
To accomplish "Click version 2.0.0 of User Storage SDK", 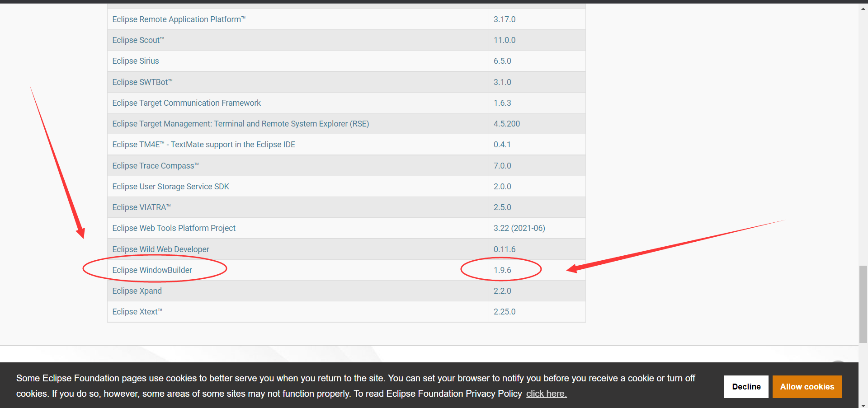I will click(x=502, y=187).
